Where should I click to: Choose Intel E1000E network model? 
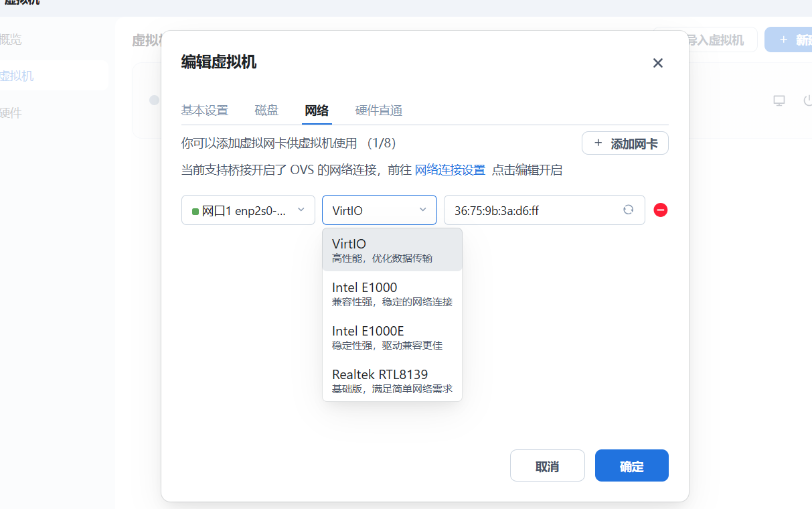392,337
